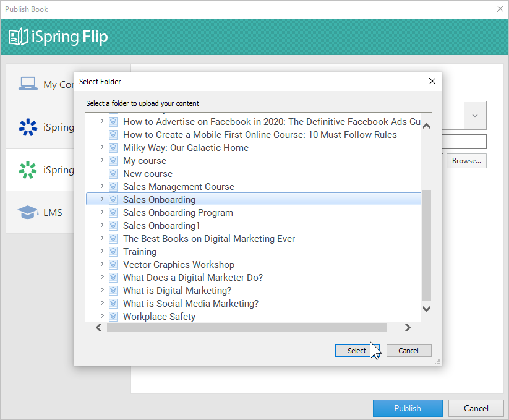Click the LMS graduation cap icon

click(28, 212)
